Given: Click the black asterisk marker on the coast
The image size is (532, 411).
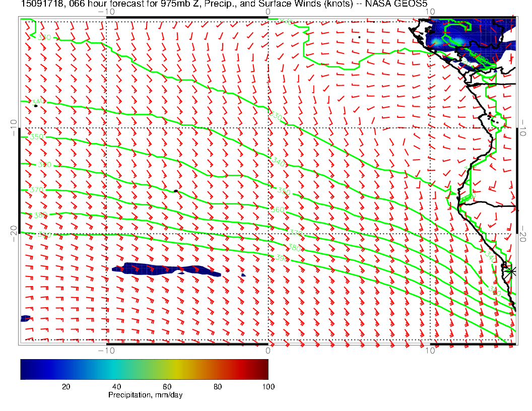Looking at the screenshot, I should pos(511,271).
